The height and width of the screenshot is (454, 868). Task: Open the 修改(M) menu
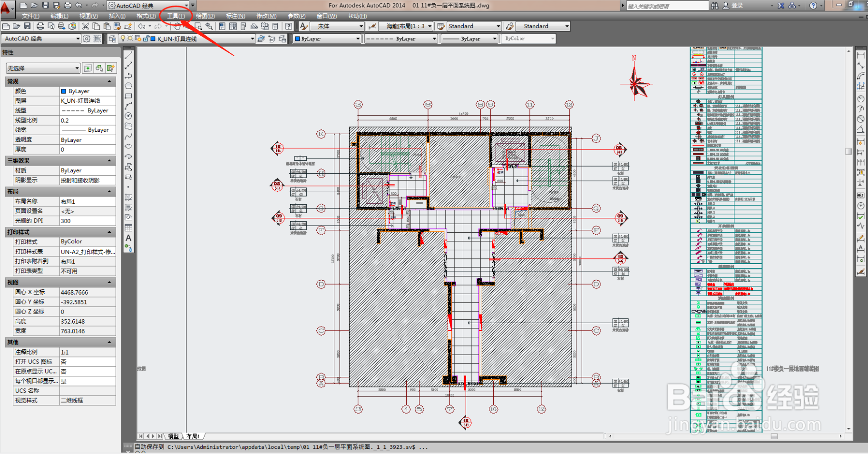(266, 16)
